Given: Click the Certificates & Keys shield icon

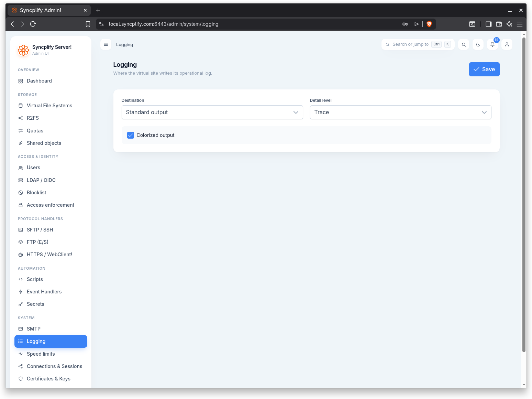Looking at the screenshot, I should [x=21, y=379].
